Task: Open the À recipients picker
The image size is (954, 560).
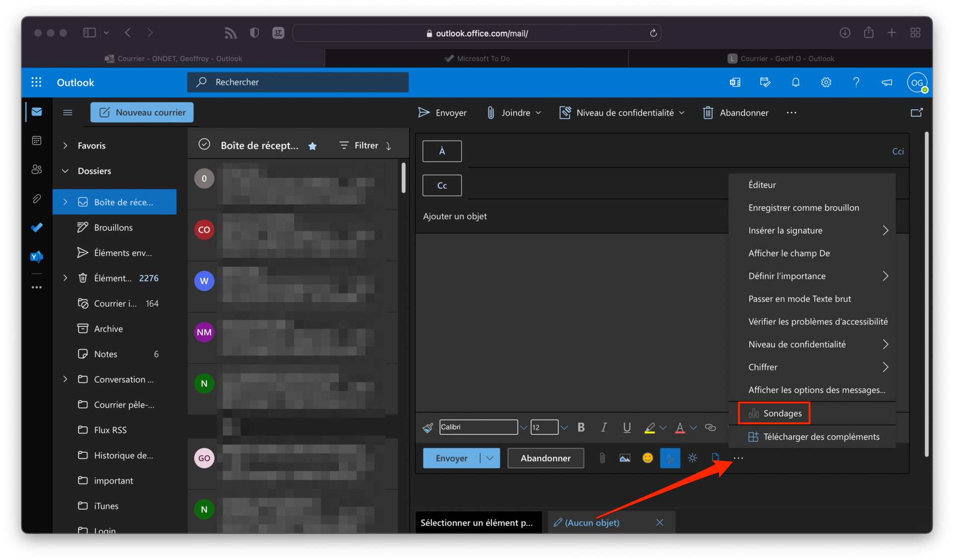Action: tap(442, 151)
